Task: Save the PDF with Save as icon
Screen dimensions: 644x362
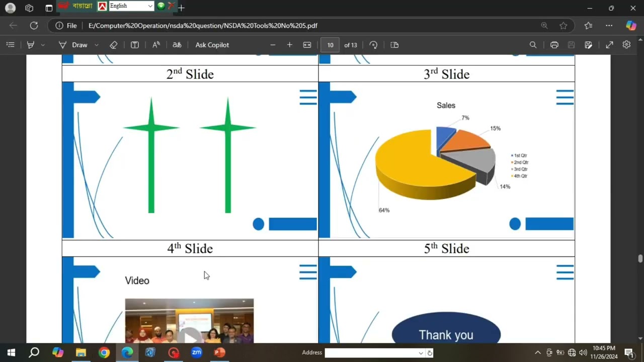Action: coord(588,45)
